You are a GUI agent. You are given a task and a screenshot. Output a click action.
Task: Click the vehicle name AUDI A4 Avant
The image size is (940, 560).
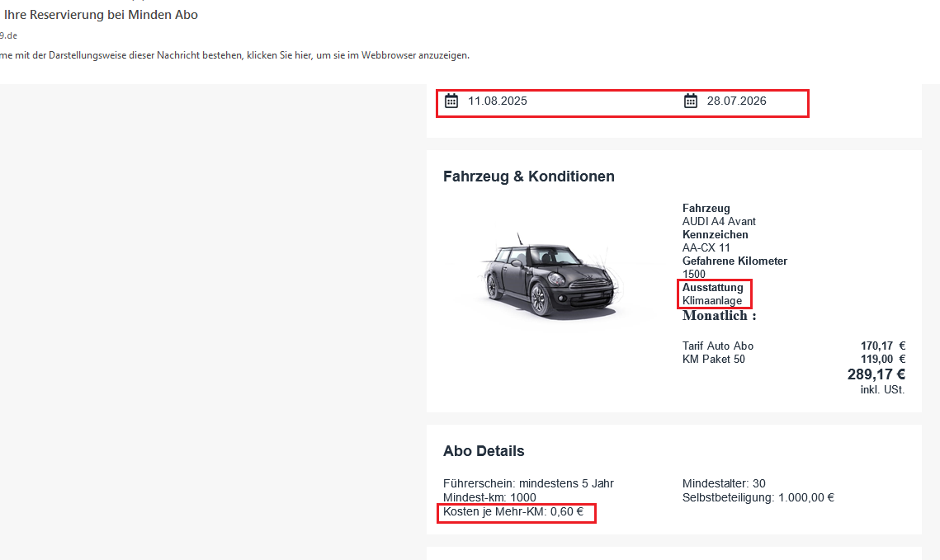[x=719, y=221]
